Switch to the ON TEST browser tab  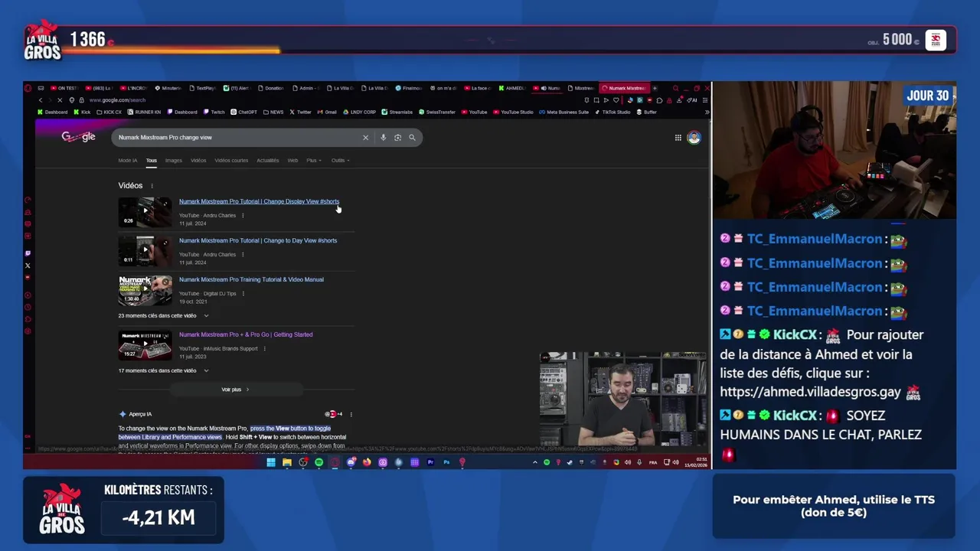pyautogui.click(x=64, y=88)
